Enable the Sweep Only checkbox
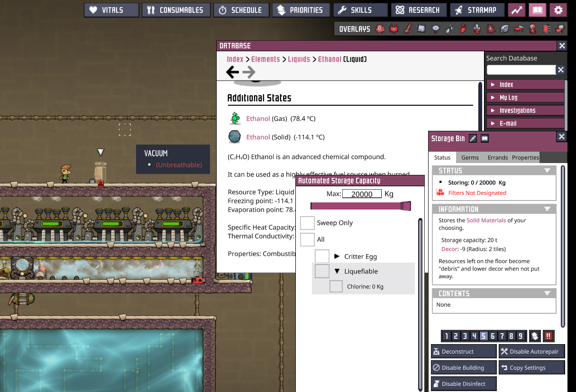Image resolution: width=576 pixels, height=392 pixels. tap(307, 223)
